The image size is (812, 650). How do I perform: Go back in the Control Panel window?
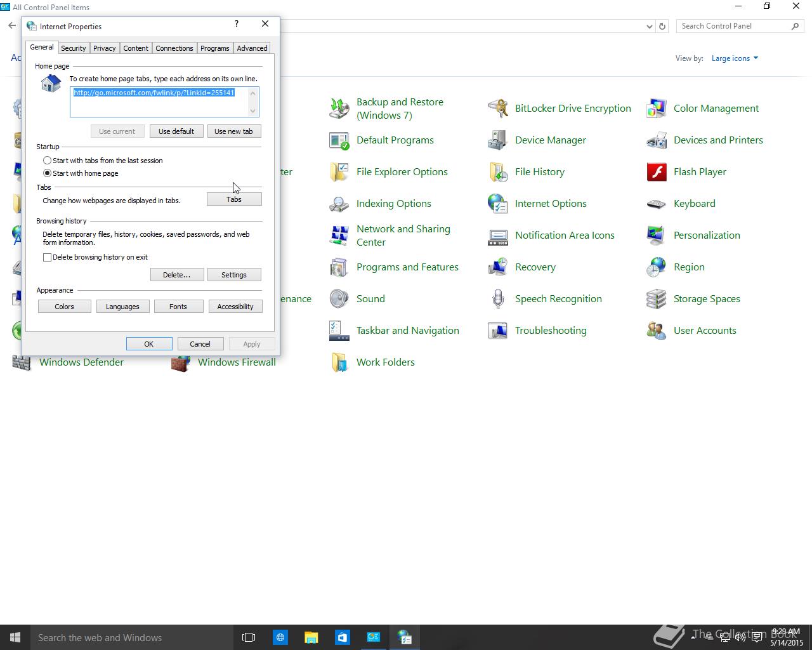coord(12,26)
